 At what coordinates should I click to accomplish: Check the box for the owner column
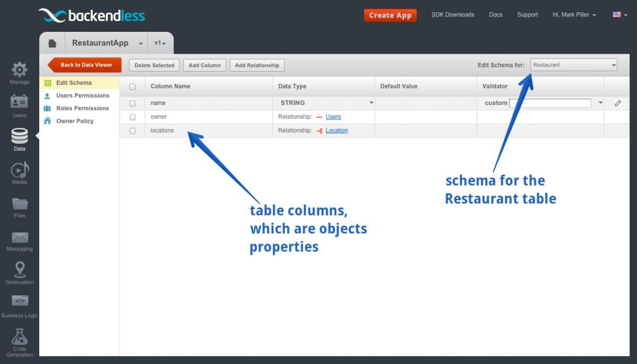coord(133,117)
